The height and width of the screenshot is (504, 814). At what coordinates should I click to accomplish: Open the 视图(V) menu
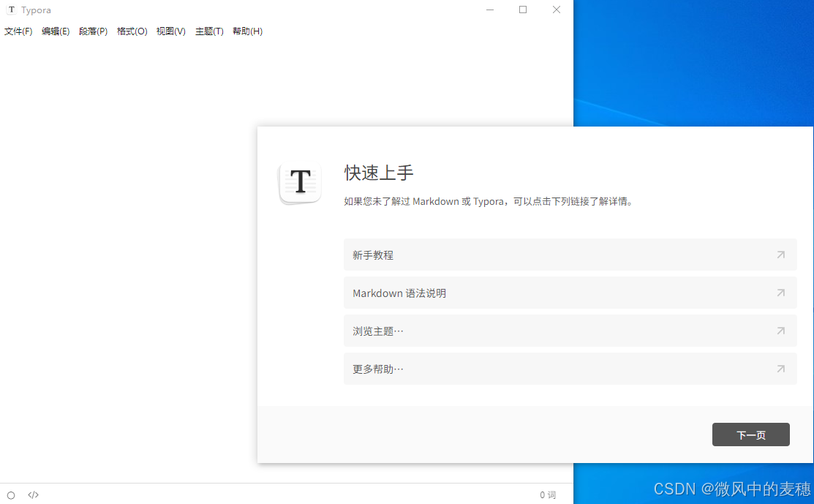171,31
